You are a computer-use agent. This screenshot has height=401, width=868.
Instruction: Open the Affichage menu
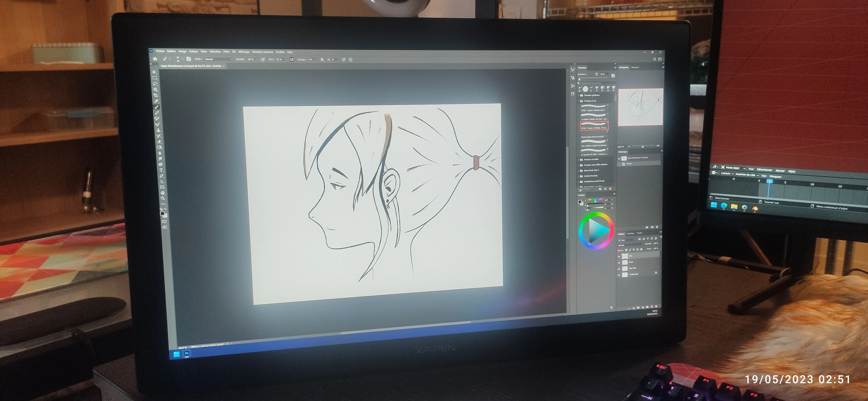click(x=244, y=52)
